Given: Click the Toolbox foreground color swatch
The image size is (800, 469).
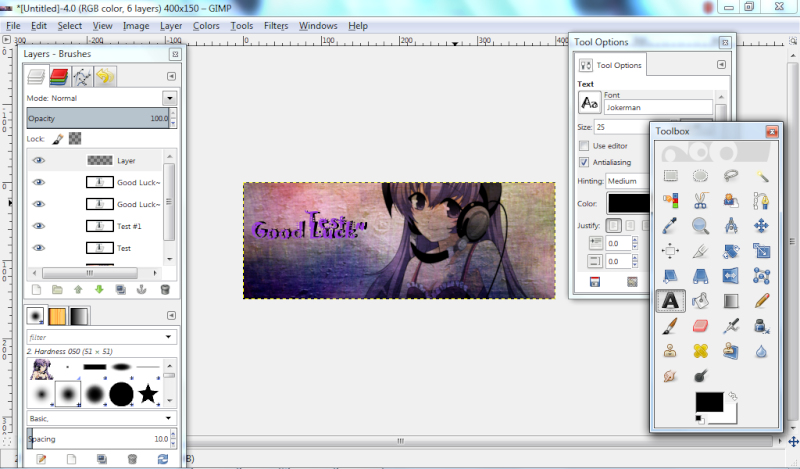Looking at the screenshot, I should (x=709, y=402).
